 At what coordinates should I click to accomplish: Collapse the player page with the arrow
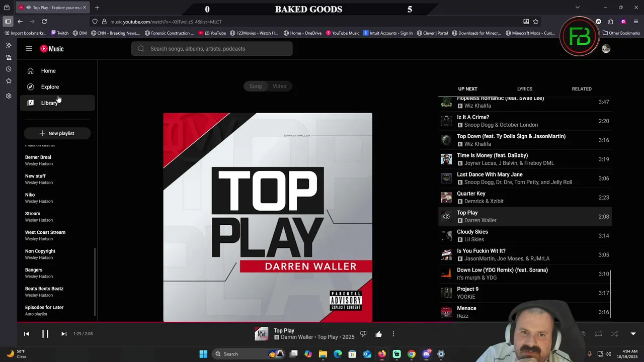click(633, 334)
